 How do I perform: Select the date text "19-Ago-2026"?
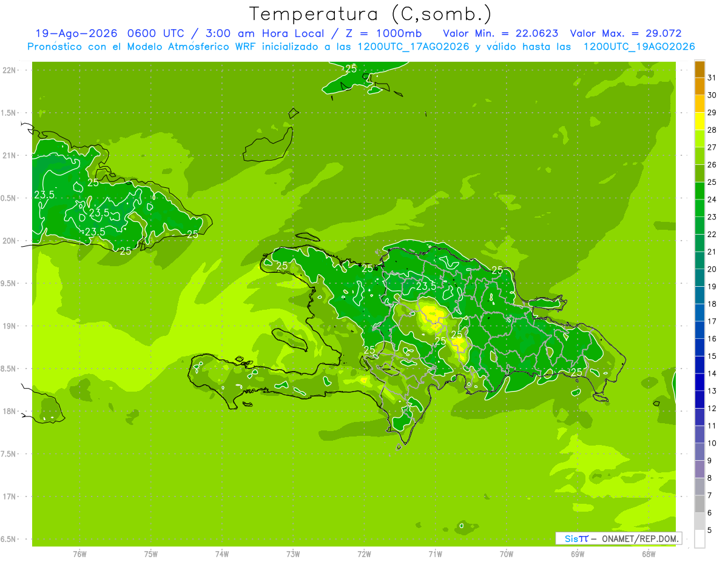(x=76, y=33)
